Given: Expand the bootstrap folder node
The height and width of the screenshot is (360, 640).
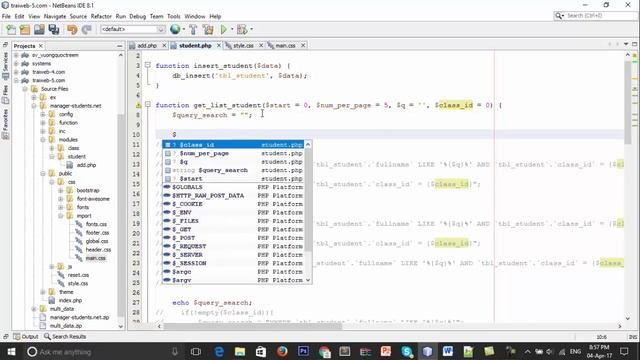Looking at the screenshot, I should coord(61,191).
